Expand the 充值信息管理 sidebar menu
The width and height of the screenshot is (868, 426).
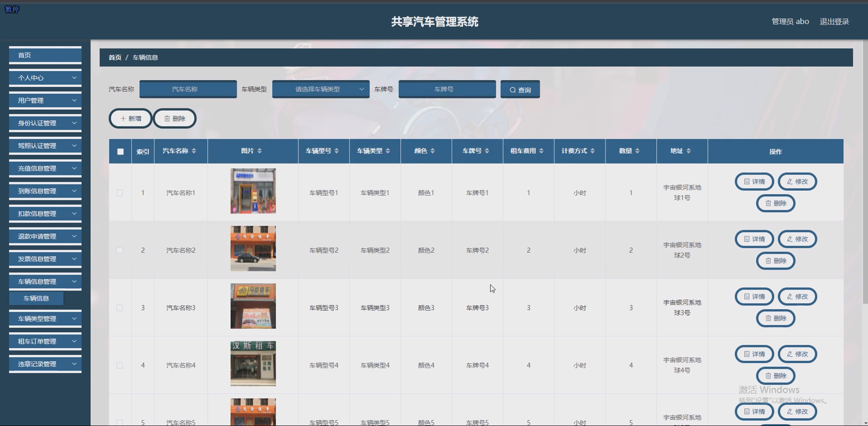tap(45, 169)
